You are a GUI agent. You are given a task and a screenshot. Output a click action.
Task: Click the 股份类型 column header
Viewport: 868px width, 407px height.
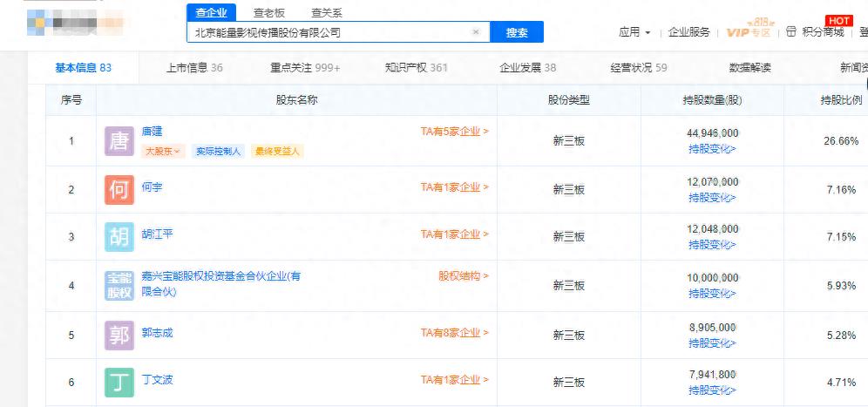[x=569, y=100]
